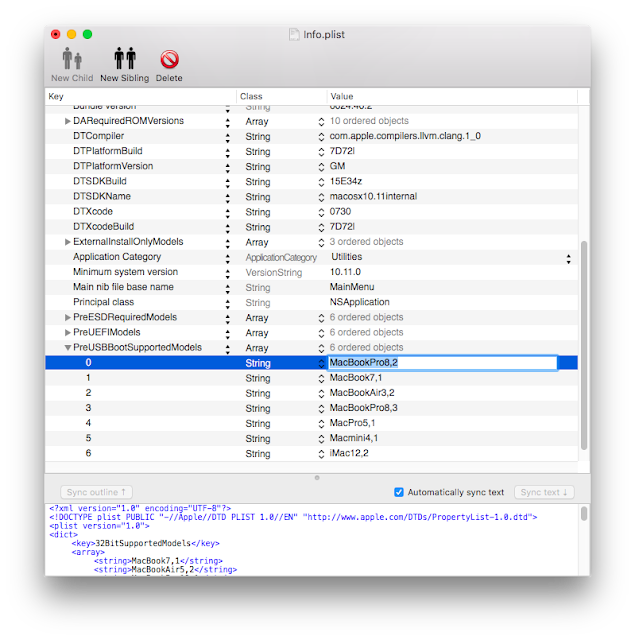Click the New Sibling toolbar icon
This screenshot has height=640, width=635.
(x=124, y=58)
